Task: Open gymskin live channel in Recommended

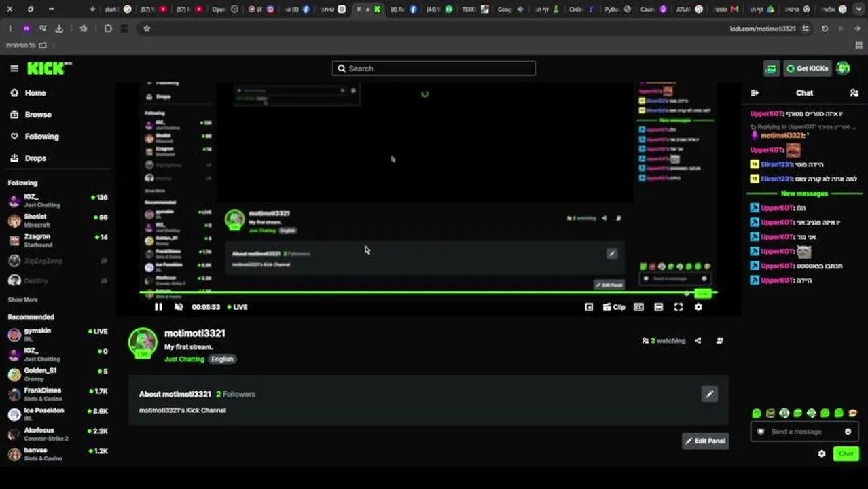Action: 57,334
